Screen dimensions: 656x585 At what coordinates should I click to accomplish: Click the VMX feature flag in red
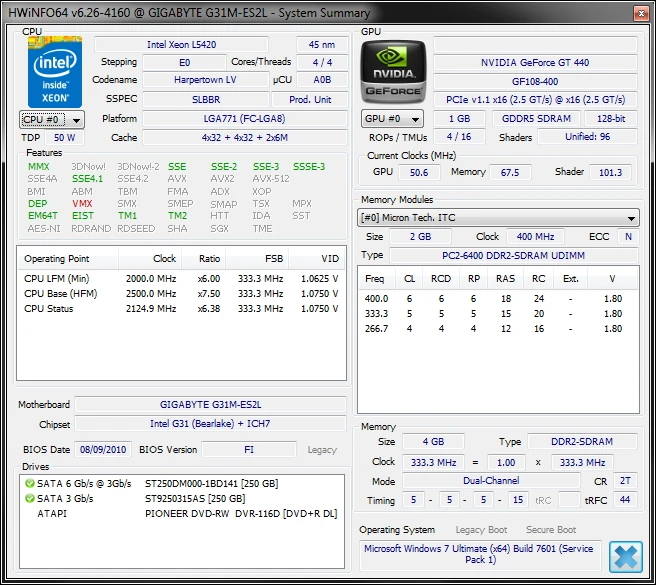point(82,204)
